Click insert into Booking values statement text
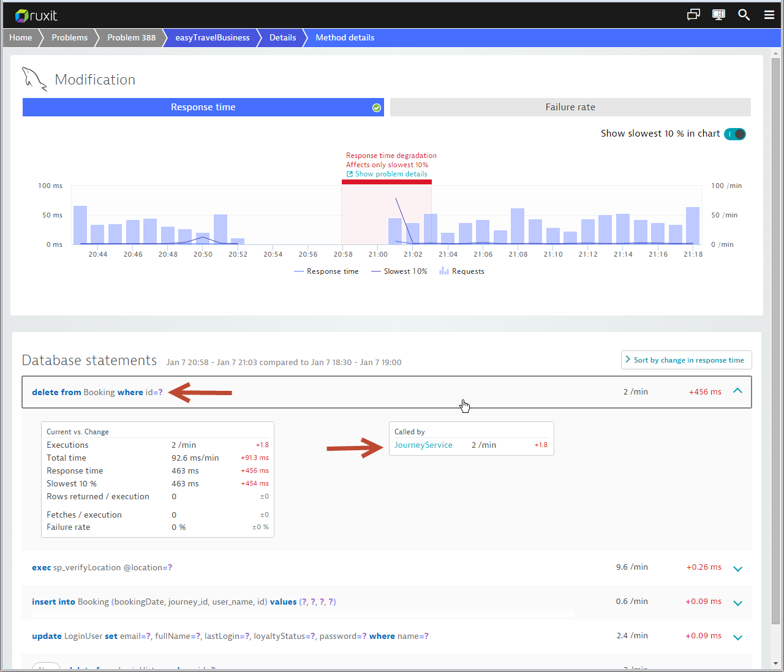This screenshot has height=672, width=784. [184, 602]
